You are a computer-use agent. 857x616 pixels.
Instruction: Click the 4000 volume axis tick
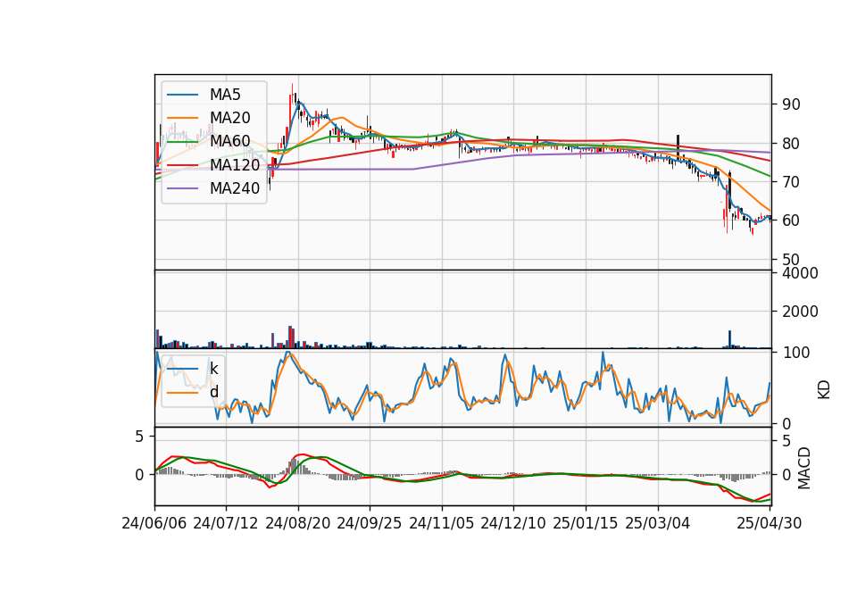point(800,273)
